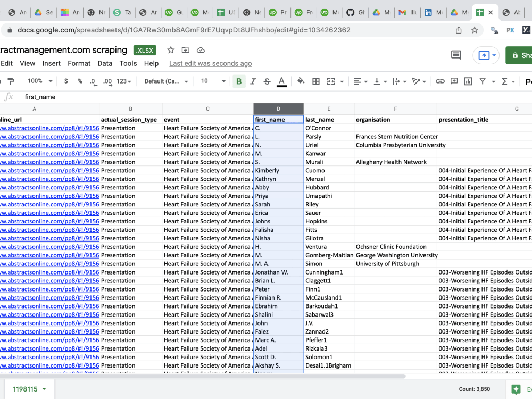Open number format 123 dropdown
Screen dimensions: 532x399
[x=124, y=81]
